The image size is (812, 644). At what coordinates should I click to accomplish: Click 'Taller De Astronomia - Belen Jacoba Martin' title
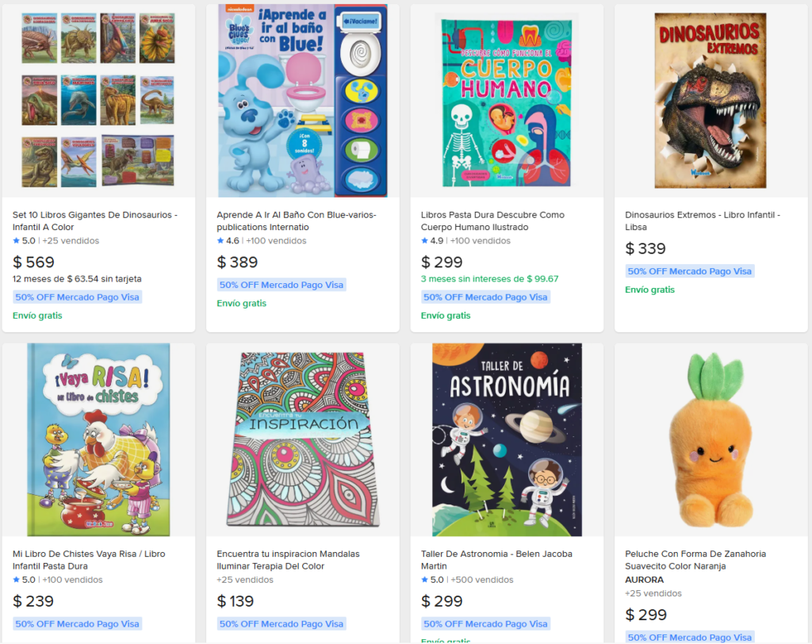pos(496,560)
